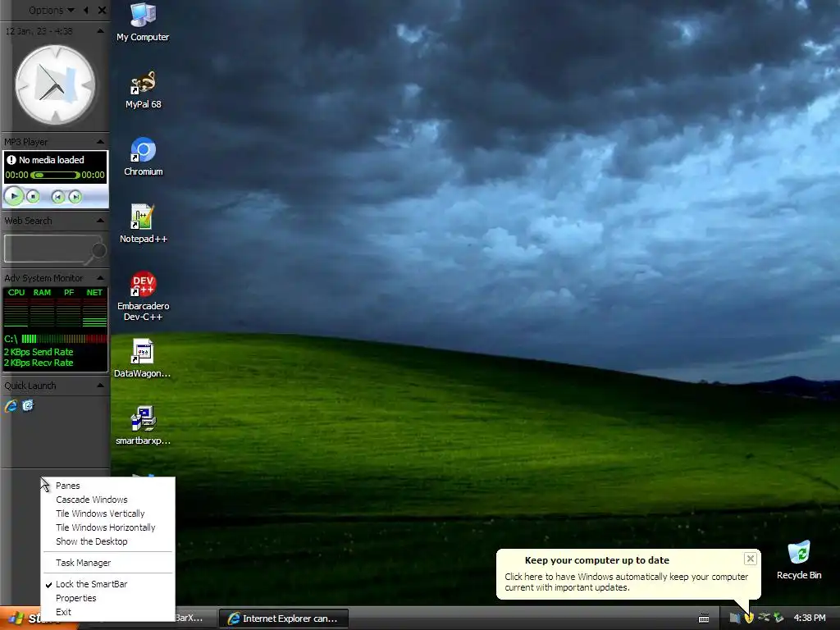840x630 pixels.
Task: Launch Notepad++ from the desktop
Action: point(143,224)
